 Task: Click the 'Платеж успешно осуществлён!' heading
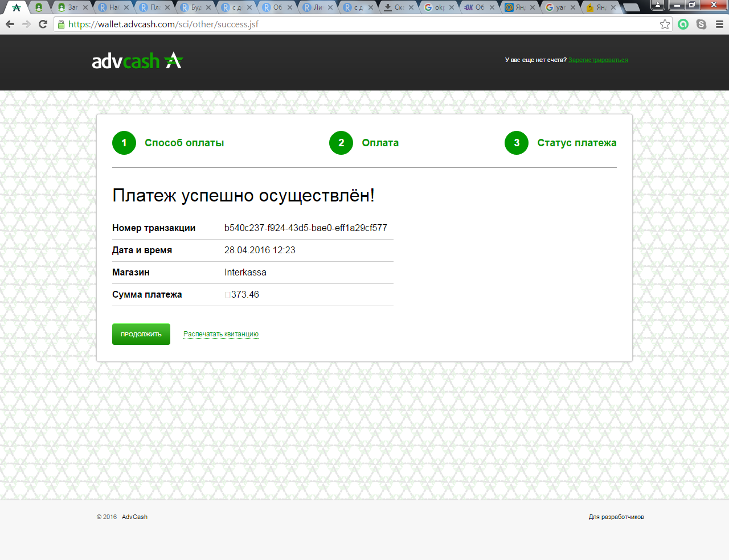tap(244, 195)
